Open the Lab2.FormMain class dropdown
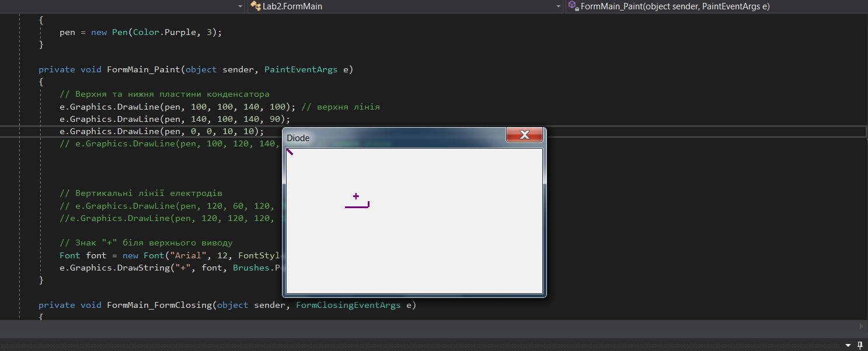 point(405,6)
